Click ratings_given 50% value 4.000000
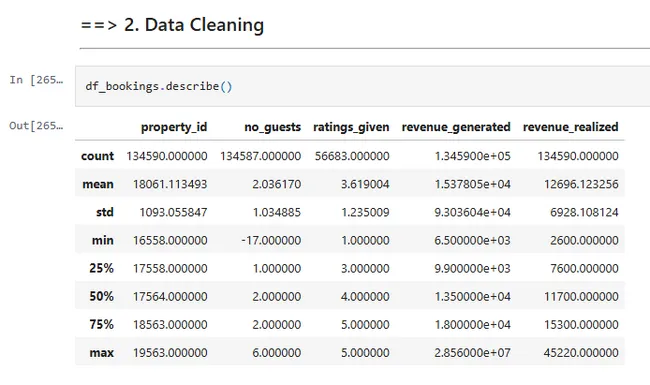650x385 pixels. click(365, 296)
